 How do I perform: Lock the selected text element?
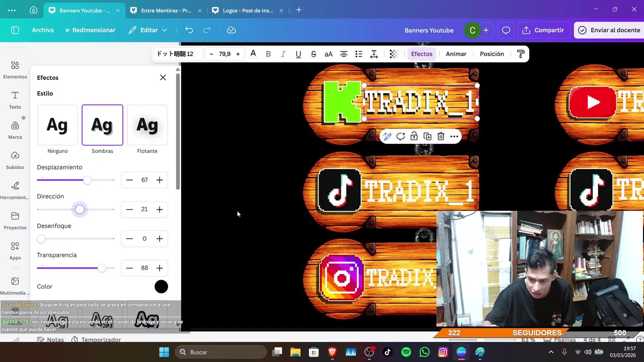click(414, 136)
